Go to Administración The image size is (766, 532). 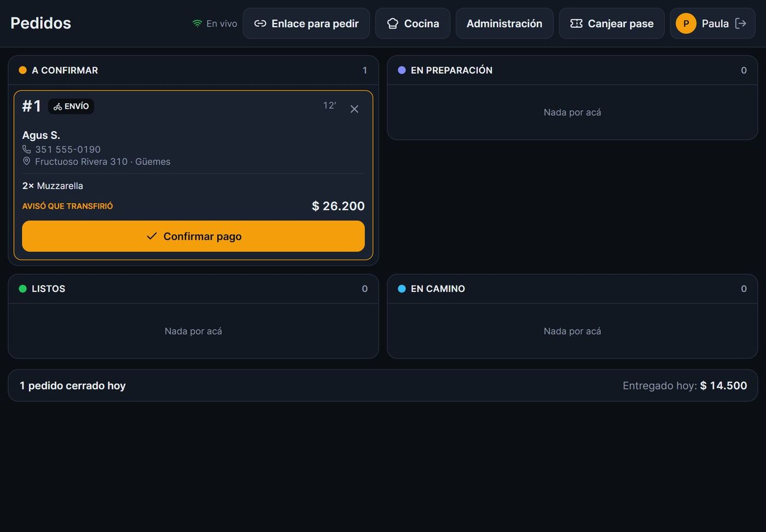(504, 24)
